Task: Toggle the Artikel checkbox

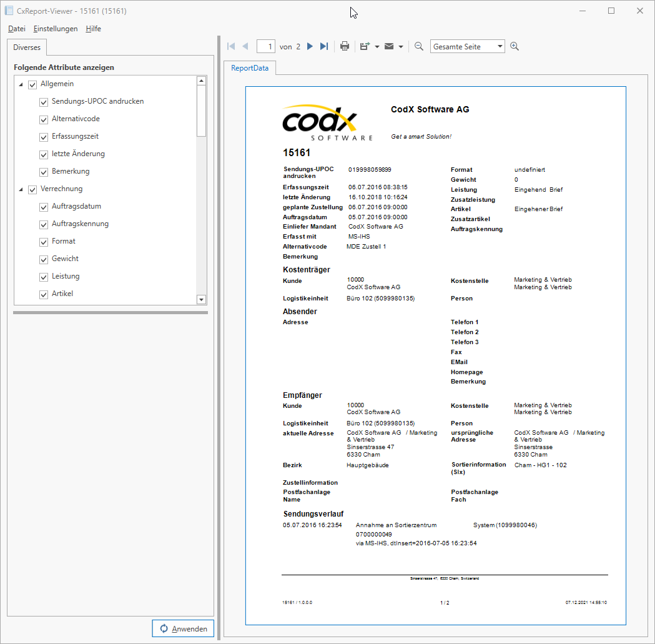Action: click(x=44, y=295)
